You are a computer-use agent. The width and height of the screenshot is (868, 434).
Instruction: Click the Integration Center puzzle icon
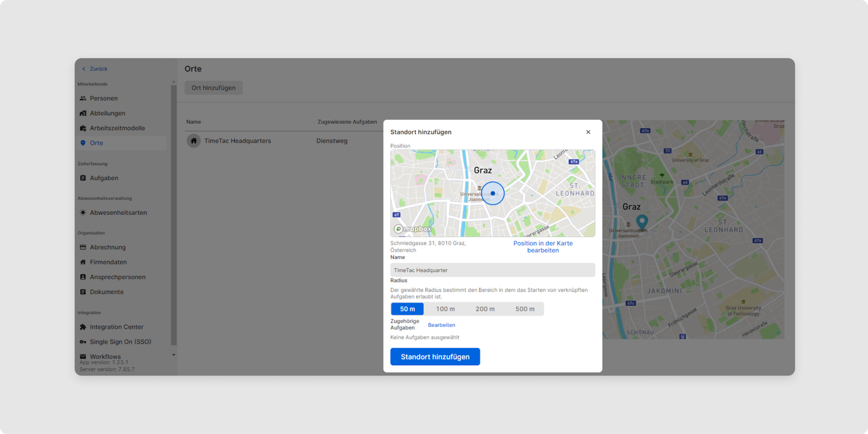click(83, 327)
